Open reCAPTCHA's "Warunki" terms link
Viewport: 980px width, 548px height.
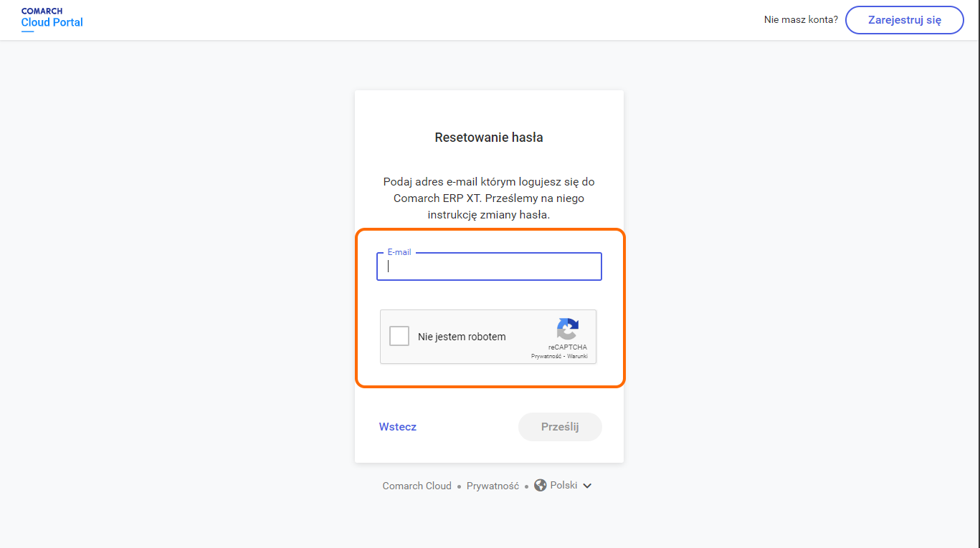(578, 356)
